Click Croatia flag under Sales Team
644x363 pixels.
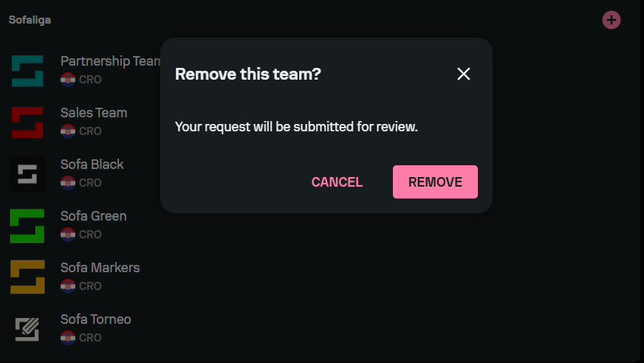coord(68,131)
